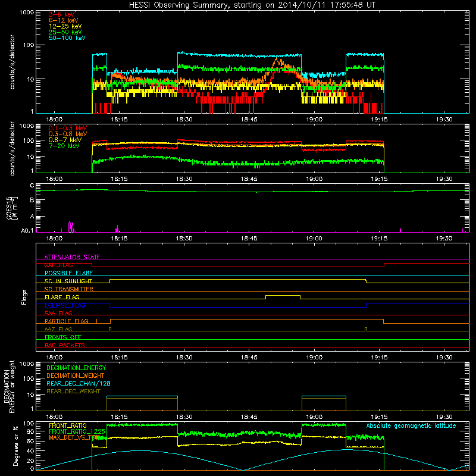Click the BAD_PACKETS flag label
Screen dimensions: 476x476
(x=65, y=345)
